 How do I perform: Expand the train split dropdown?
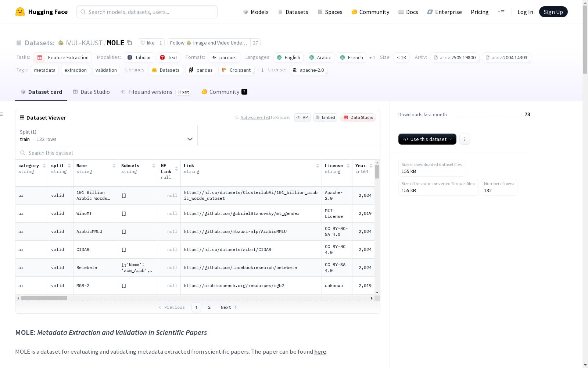tap(107, 135)
